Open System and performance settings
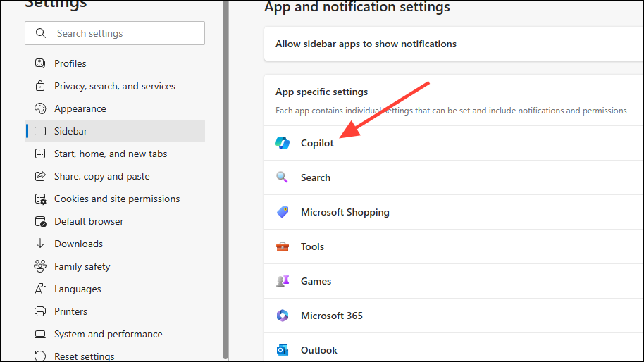The image size is (644, 362). coord(108,334)
